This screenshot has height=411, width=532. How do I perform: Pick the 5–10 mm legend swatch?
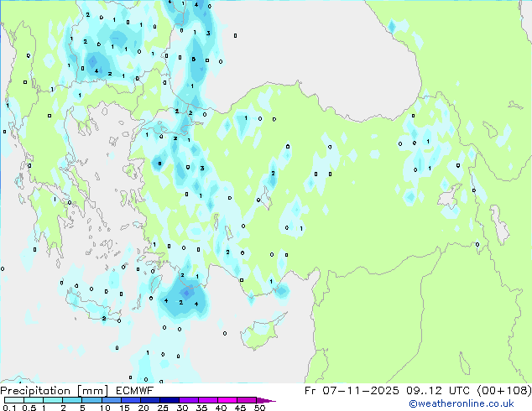pos(91,400)
